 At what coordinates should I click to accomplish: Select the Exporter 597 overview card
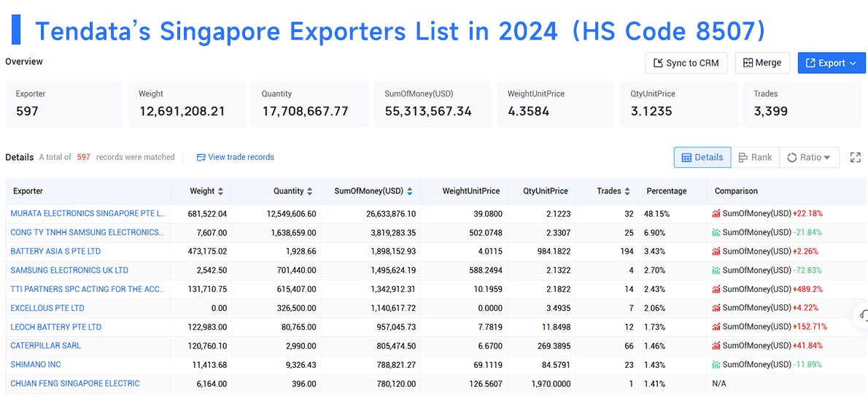click(x=64, y=104)
